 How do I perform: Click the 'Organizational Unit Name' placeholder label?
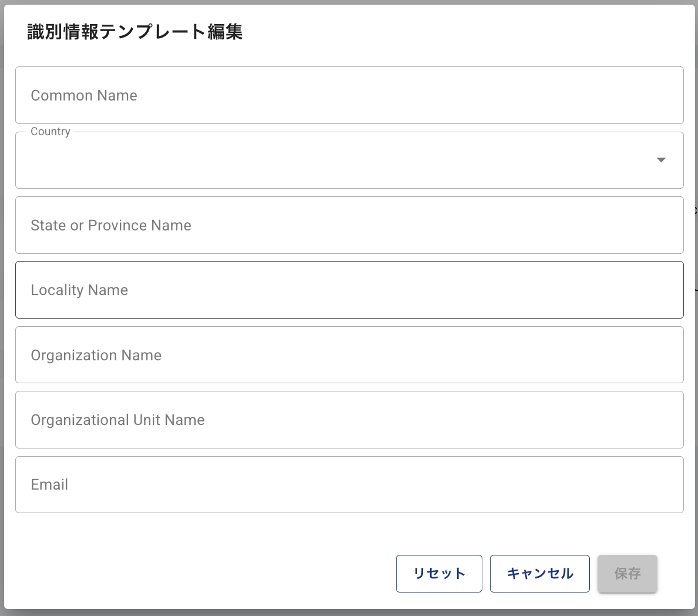click(118, 420)
